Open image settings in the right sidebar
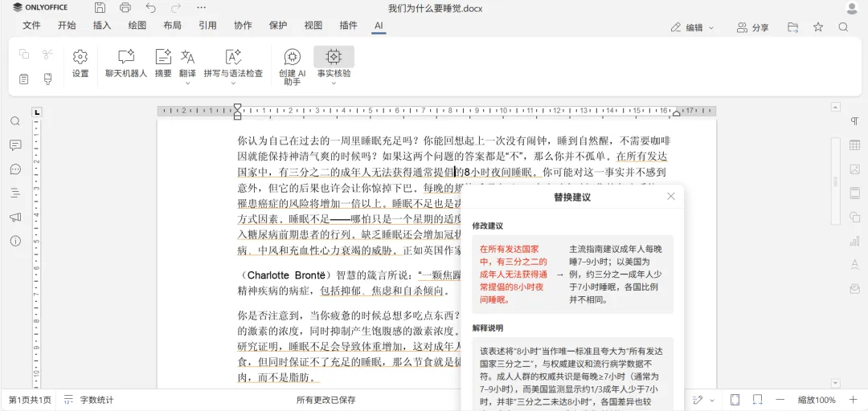The height and width of the screenshot is (411, 868). click(x=854, y=169)
